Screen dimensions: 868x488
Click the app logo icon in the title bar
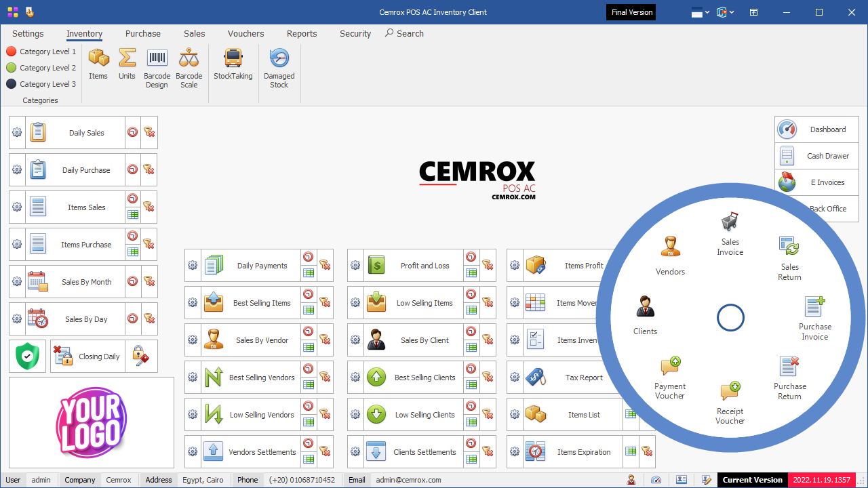pyautogui.click(x=12, y=12)
